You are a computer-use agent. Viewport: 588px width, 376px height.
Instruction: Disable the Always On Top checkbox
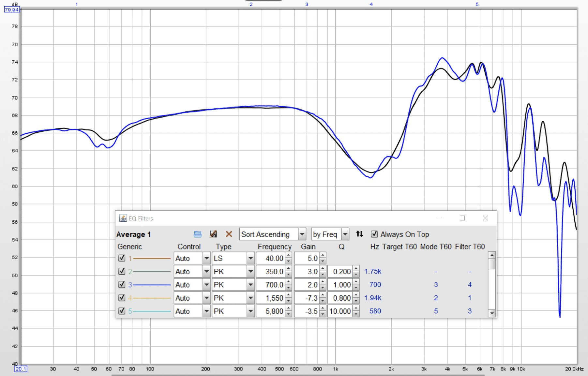374,234
